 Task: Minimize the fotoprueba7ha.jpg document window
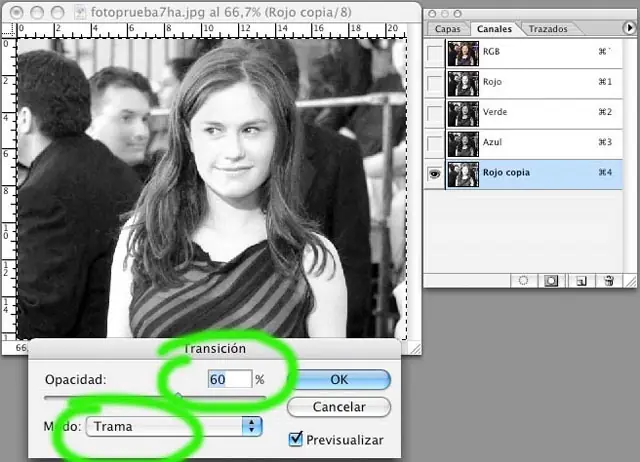click(37, 13)
